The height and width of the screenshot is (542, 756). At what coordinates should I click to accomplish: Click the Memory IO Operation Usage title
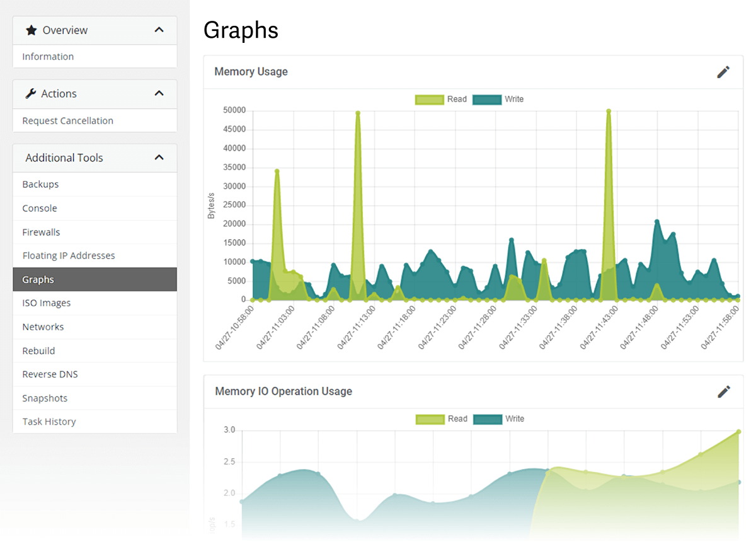[283, 391]
